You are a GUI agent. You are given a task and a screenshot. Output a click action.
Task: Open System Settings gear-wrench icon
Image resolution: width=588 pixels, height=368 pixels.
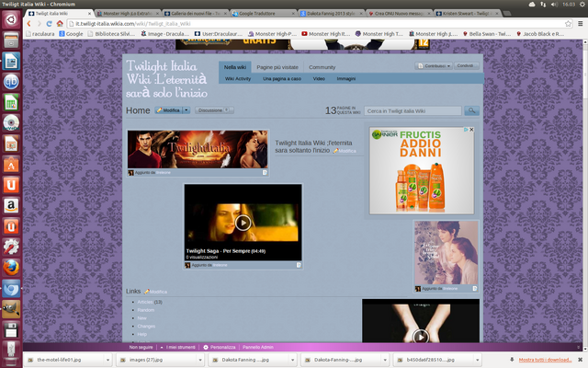click(x=11, y=247)
